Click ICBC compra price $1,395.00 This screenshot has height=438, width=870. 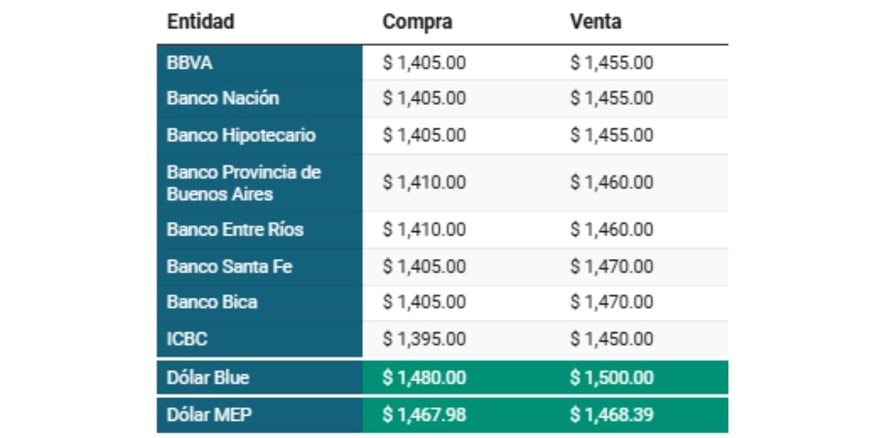tap(424, 339)
